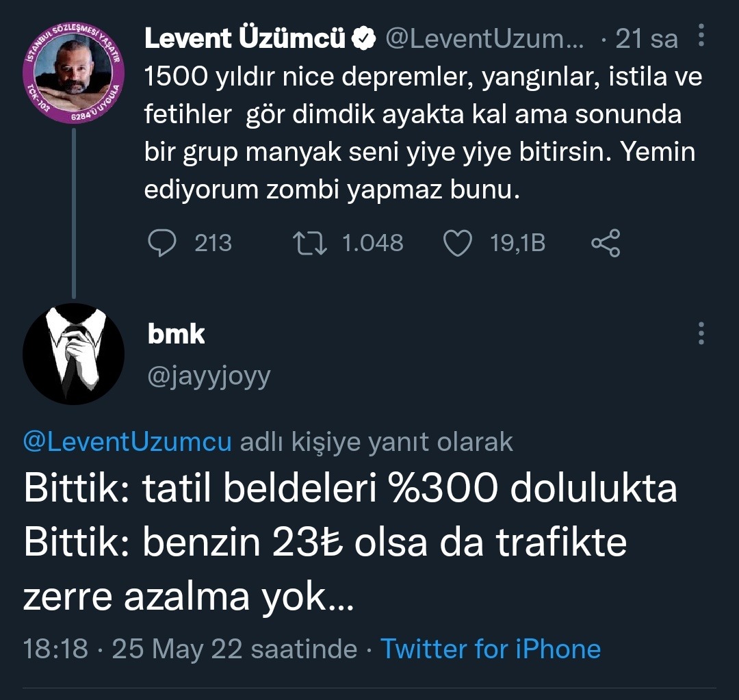Click the blue @LeventUzumcu mention in reply
This screenshot has width=739, height=700.
(x=127, y=442)
